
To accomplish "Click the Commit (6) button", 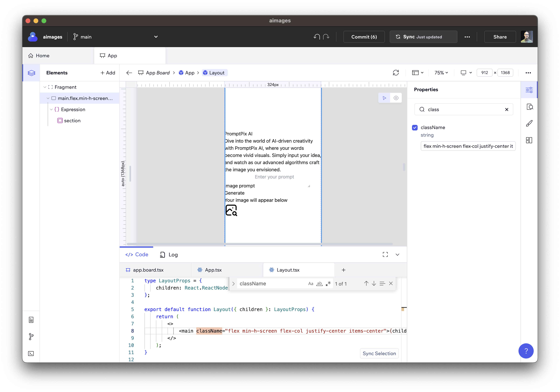I will pyautogui.click(x=364, y=37).
